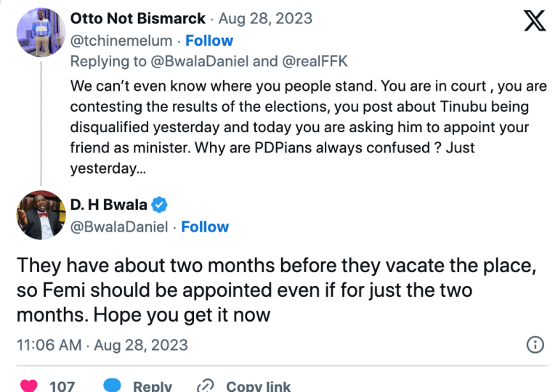This screenshot has width=558, height=392.
Task: Click the Reply text button
Action: 153,386
